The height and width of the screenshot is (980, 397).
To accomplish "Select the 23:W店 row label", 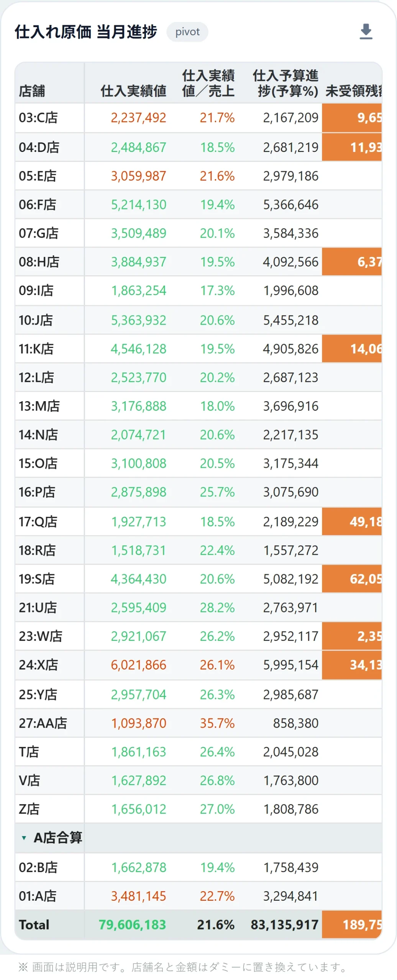I will point(41,636).
